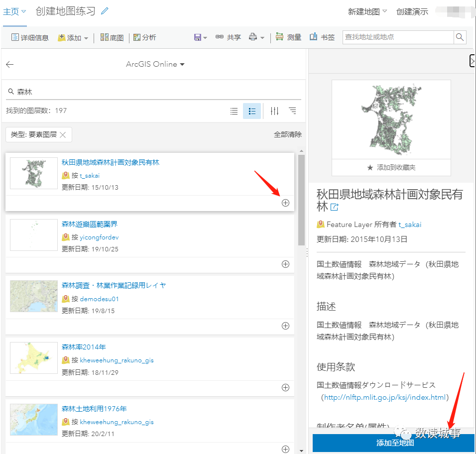The height and width of the screenshot is (454, 476).
Task: Click the save floppy disk icon
Action: coord(197,37)
